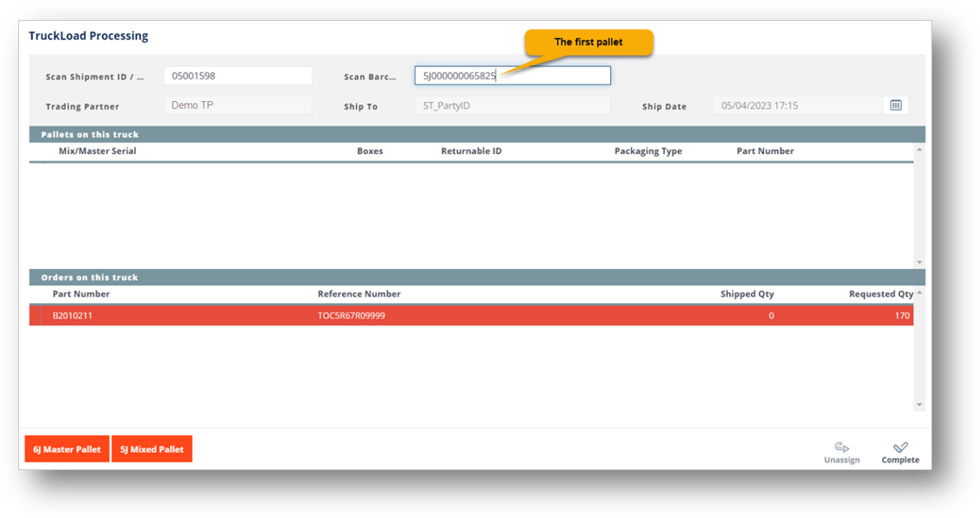Click the Scan Barcode input field

[512, 75]
